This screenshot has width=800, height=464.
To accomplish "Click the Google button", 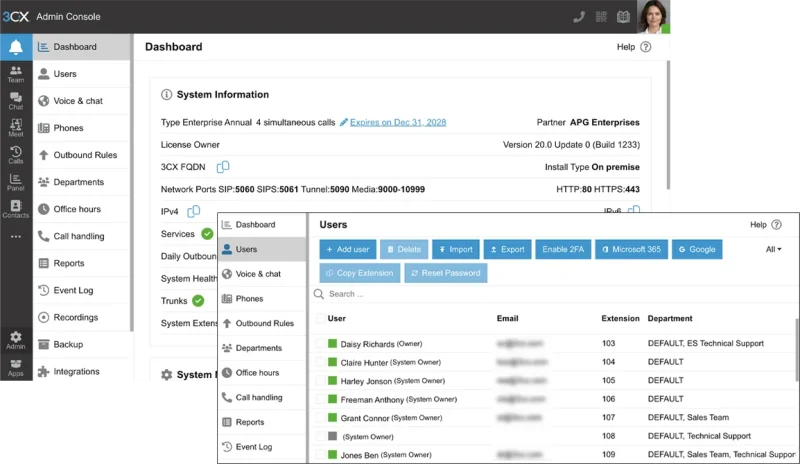I will 697,250.
